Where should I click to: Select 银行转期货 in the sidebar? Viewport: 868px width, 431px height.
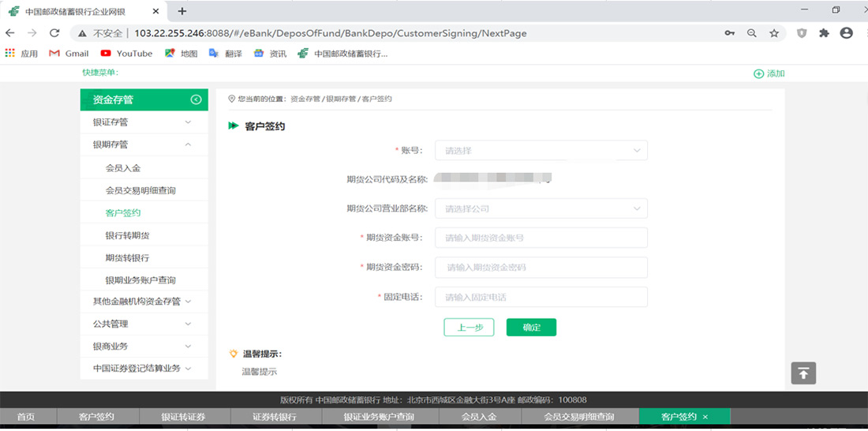point(127,236)
